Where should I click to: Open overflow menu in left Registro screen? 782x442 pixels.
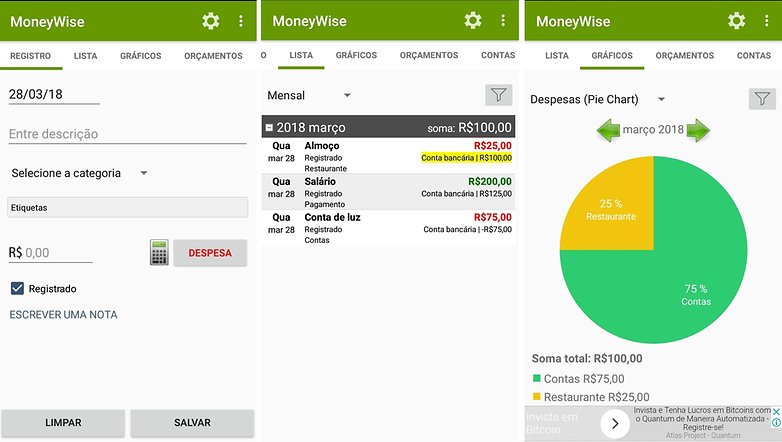pyautogui.click(x=241, y=21)
